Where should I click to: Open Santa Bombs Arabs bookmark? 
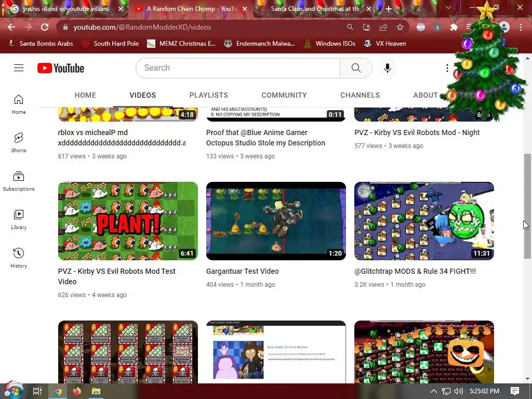41,44
